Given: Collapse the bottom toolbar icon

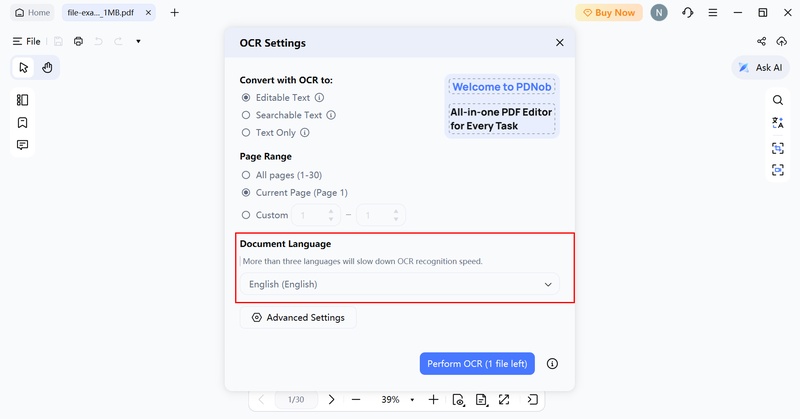Looking at the screenshot, I should [x=532, y=399].
